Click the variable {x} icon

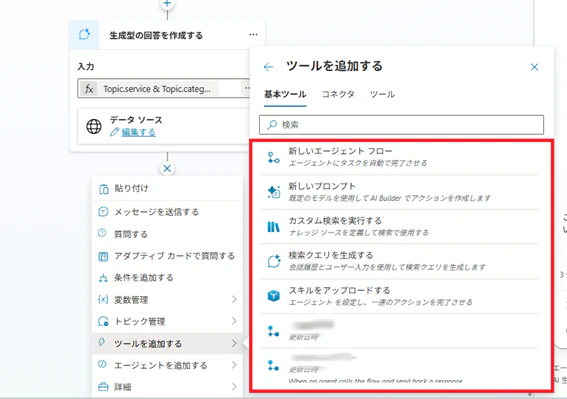point(103,300)
